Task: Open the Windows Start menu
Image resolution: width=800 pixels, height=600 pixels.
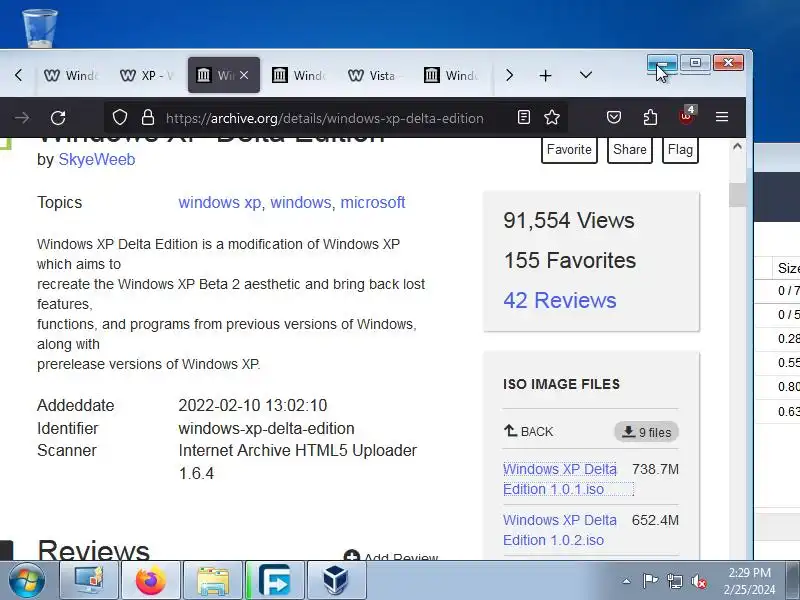Action: click(x=26, y=581)
